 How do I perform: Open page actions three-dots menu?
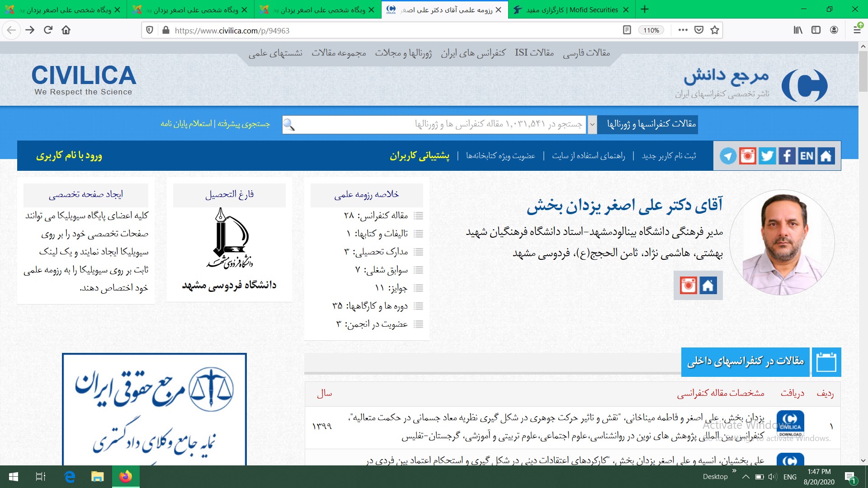683,30
